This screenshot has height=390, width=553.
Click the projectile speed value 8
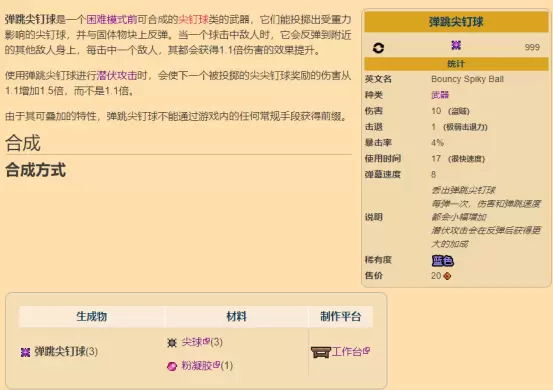click(433, 175)
